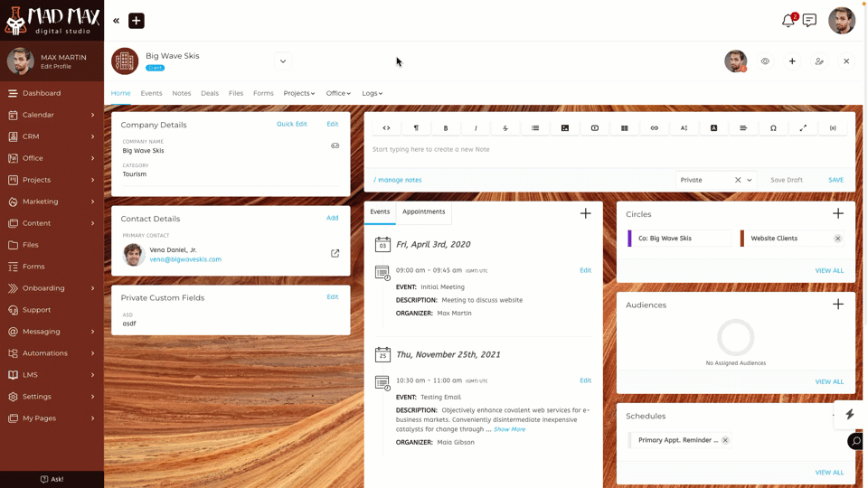This screenshot has height=488, width=868.
Task: Add new event with plus icon
Action: pos(585,213)
